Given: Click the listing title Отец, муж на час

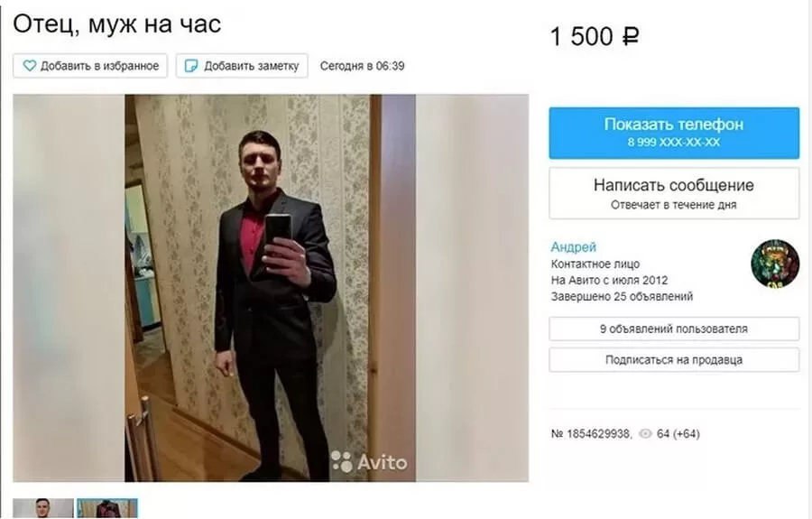Looking at the screenshot, I should 117,24.
